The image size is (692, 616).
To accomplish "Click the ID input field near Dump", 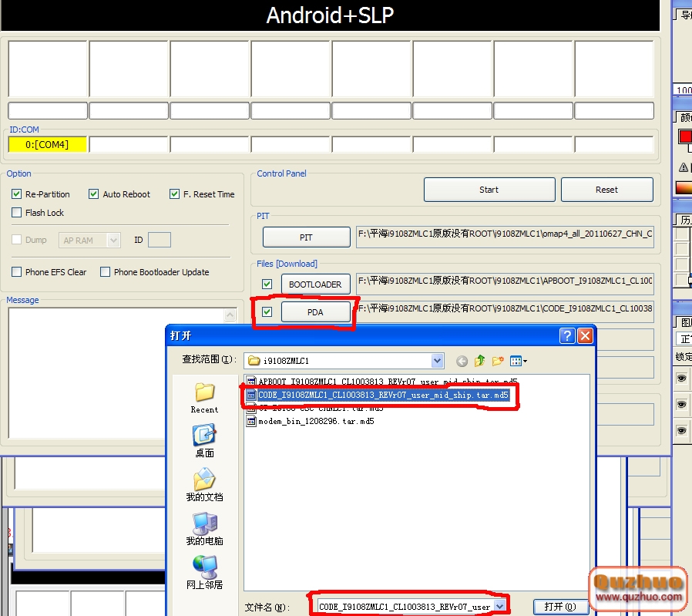I will point(160,240).
